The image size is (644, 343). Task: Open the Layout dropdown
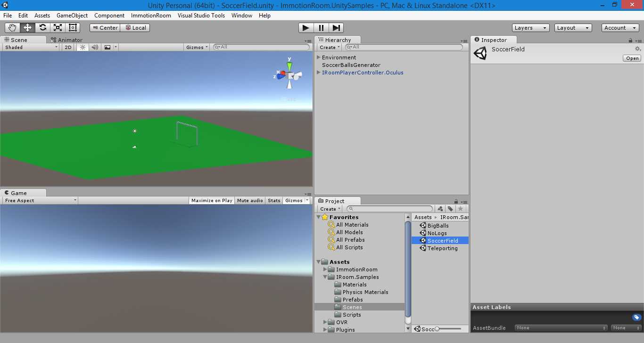573,28
